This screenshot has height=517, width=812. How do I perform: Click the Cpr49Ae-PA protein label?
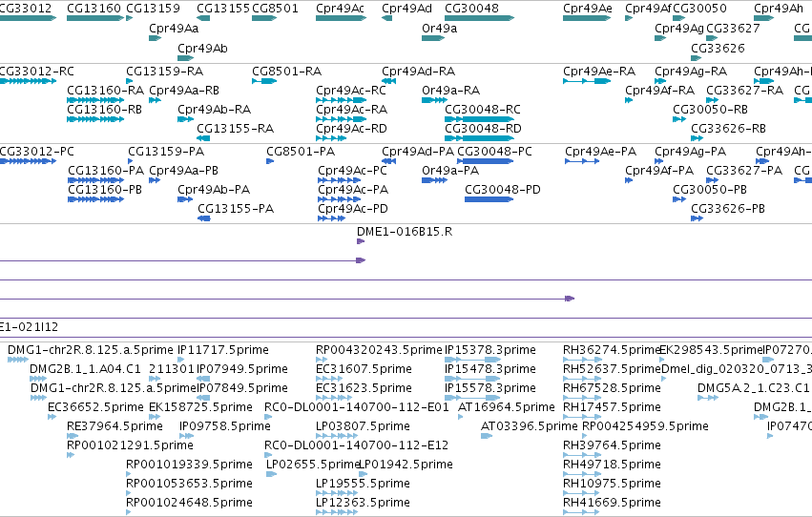coord(600,151)
